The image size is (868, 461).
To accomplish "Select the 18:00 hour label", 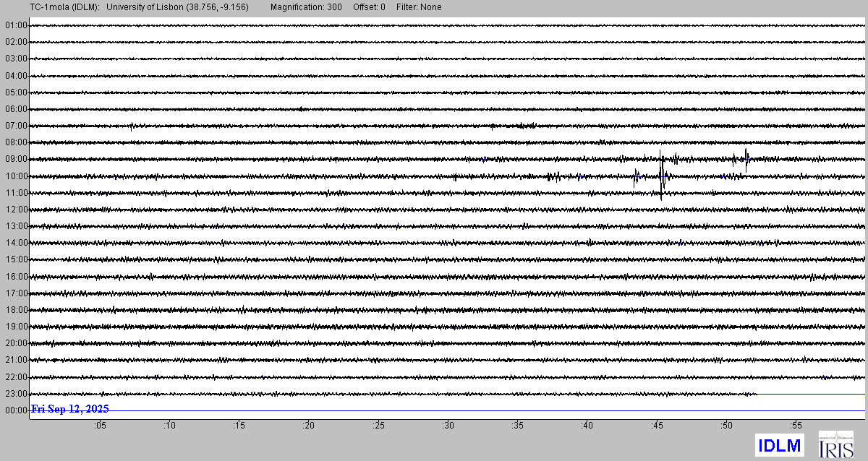I will (15, 310).
